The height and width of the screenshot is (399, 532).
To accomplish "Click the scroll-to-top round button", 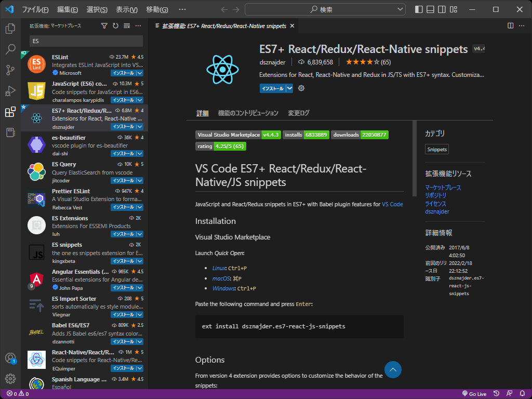I will 393,370.
